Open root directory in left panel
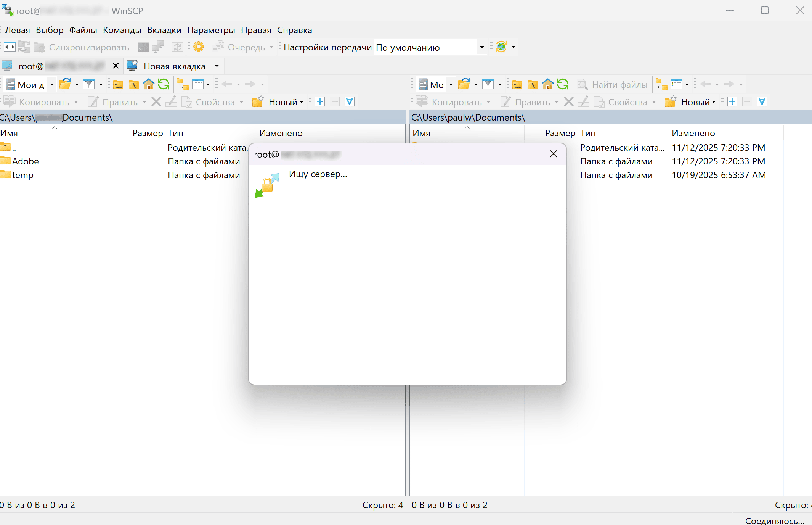 click(x=133, y=84)
